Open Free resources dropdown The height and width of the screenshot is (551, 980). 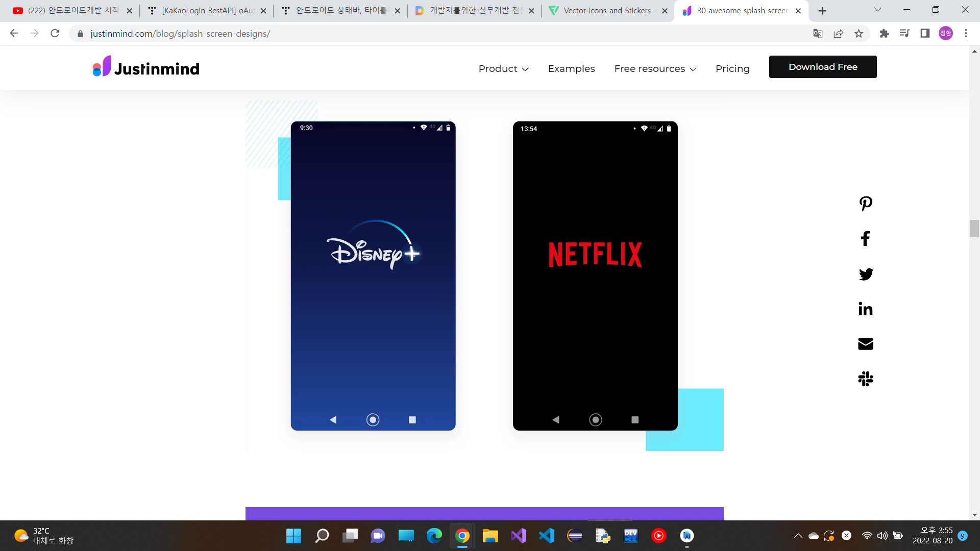655,69
